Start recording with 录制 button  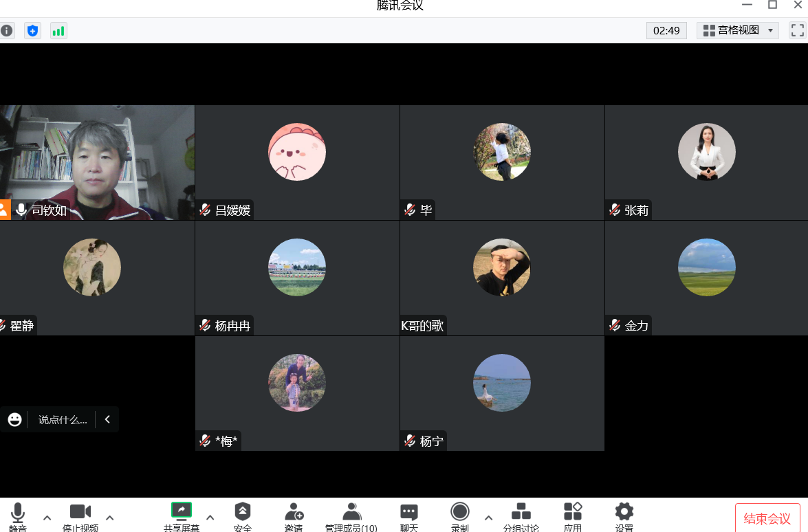click(459, 516)
